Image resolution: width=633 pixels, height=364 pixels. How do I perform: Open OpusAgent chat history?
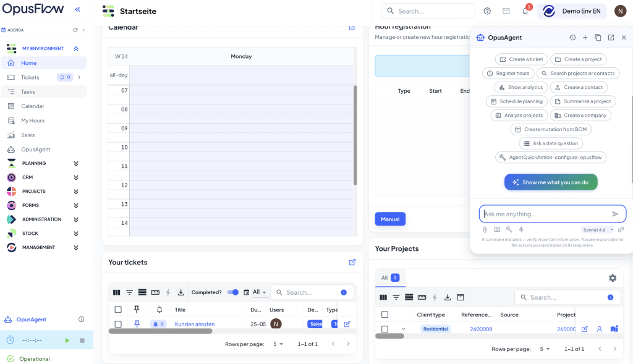pyautogui.click(x=572, y=38)
